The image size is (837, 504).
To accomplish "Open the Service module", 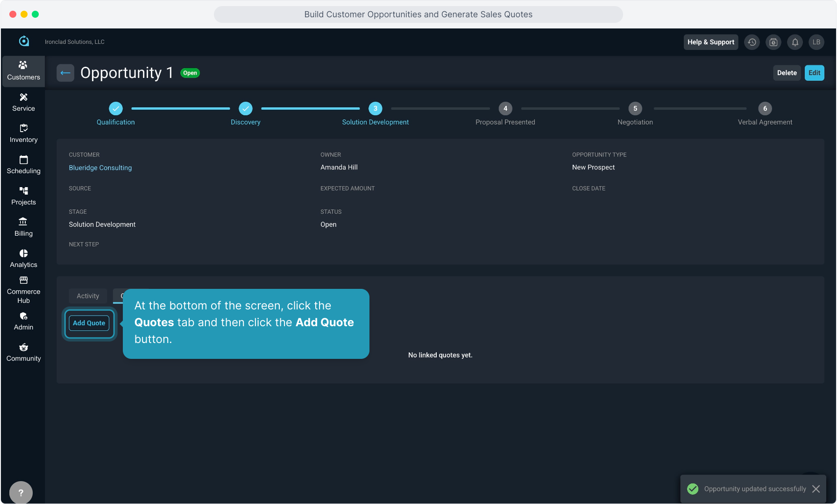I will coord(23,102).
